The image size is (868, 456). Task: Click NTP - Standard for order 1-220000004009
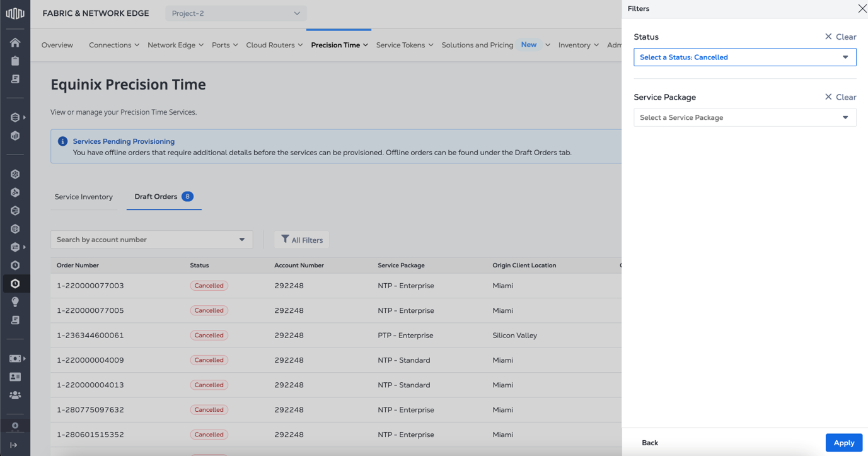[403, 360]
